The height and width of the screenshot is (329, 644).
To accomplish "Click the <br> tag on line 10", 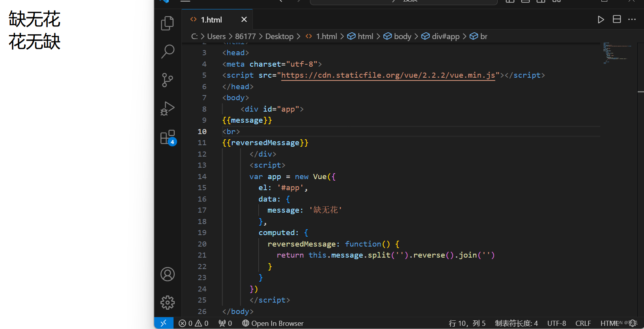I will 231,132.
